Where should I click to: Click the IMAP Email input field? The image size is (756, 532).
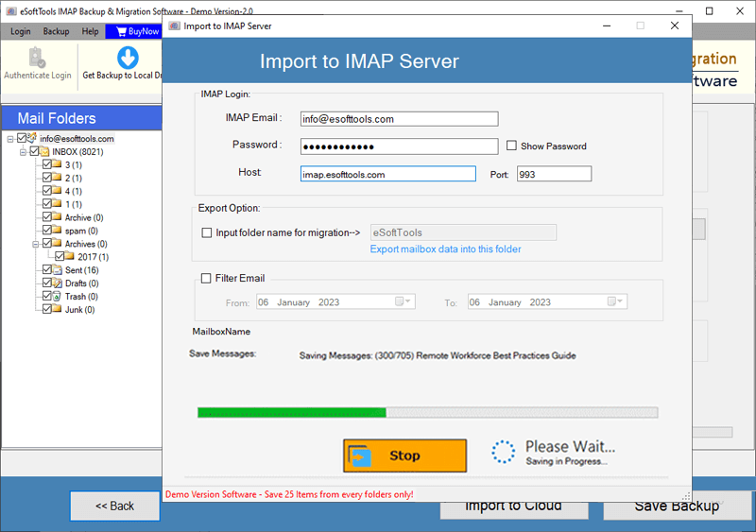coord(399,119)
